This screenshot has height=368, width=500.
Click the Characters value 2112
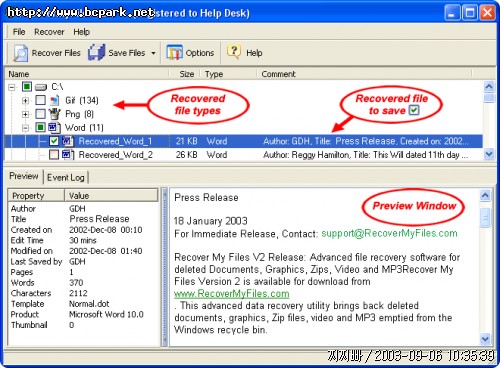click(x=78, y=293)
